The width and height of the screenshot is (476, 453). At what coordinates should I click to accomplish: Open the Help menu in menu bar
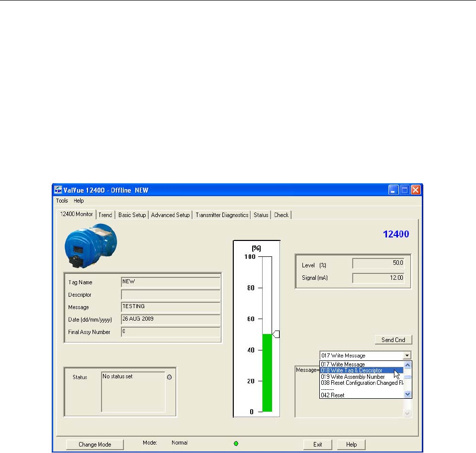79,201
